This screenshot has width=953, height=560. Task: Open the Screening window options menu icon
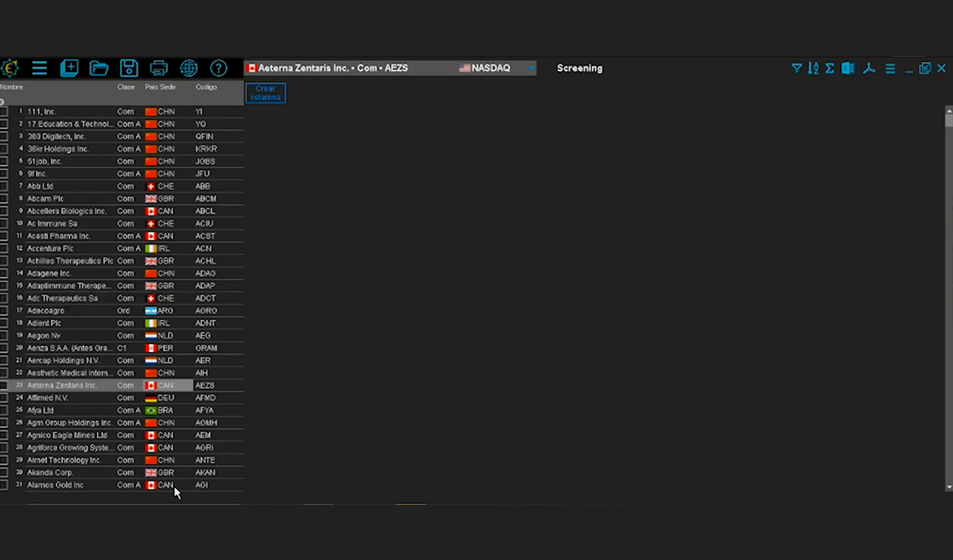tap(890, 69)
